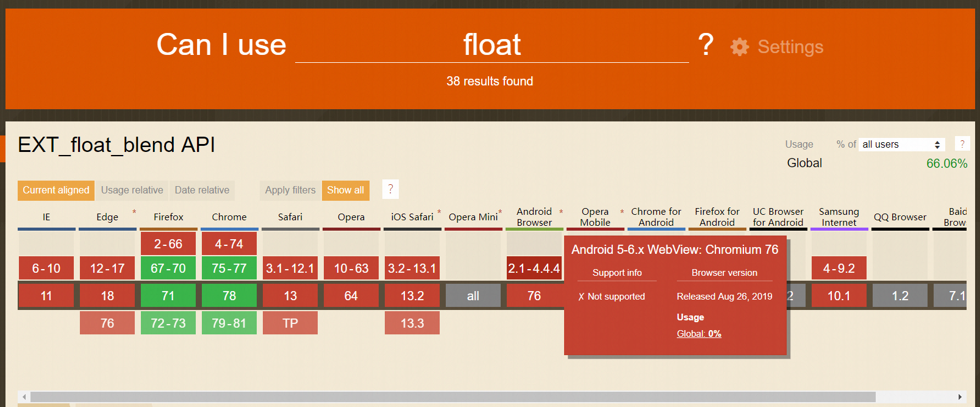Click the Support info heading in tooltip
980x407 pixels.
tap(617, 273)
